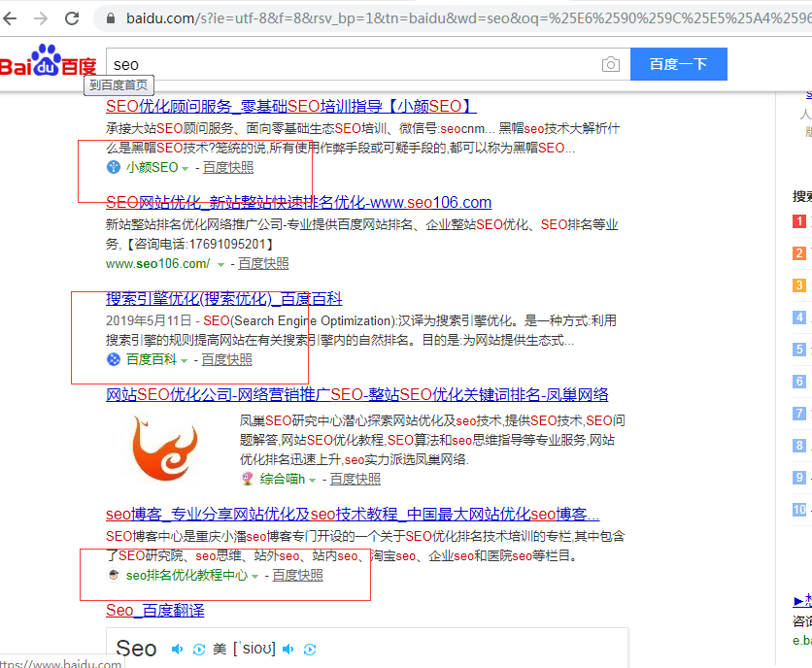Click hot search rank 4 badge

click(x=799, y=317)
